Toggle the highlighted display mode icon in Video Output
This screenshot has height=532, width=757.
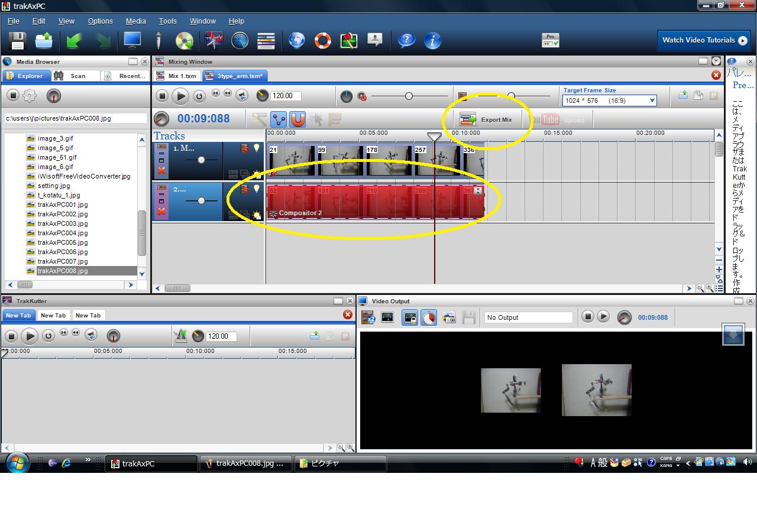point(409,318)
